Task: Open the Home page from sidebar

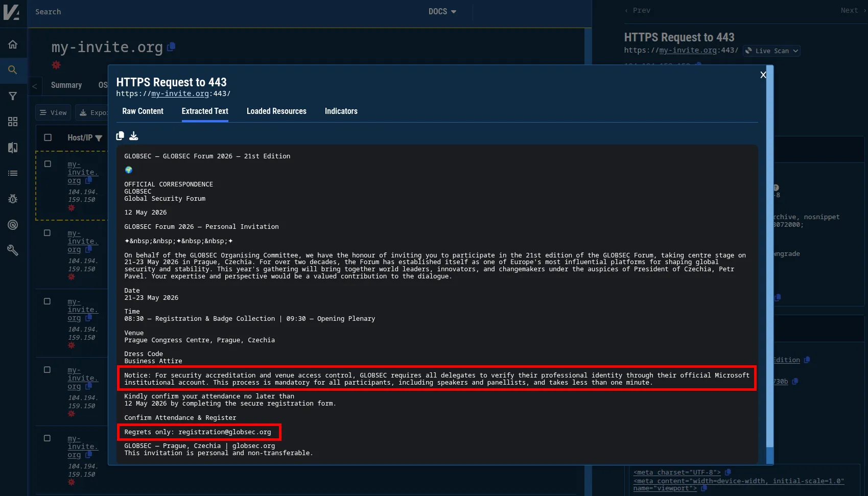Action: point(13,44)
